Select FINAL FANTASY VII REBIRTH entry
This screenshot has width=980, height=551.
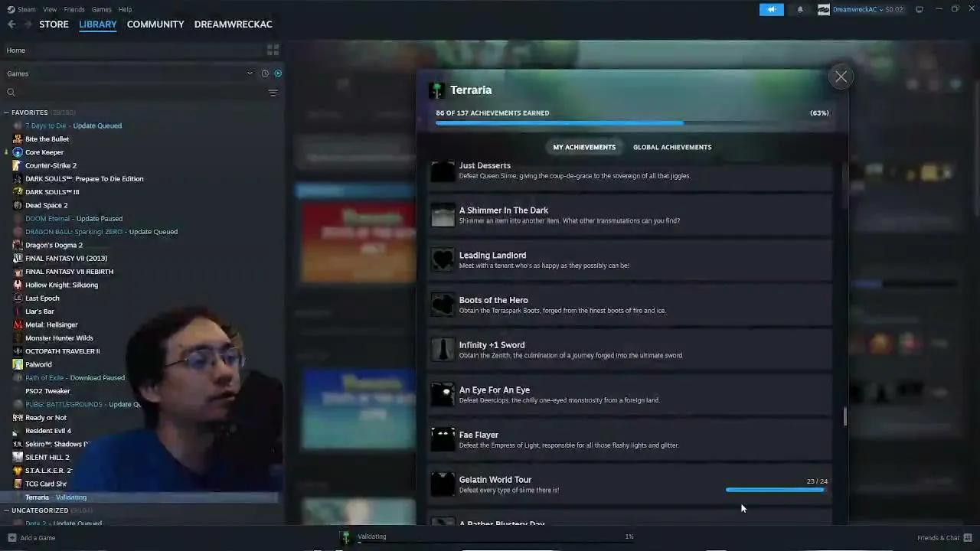[69, 272]
